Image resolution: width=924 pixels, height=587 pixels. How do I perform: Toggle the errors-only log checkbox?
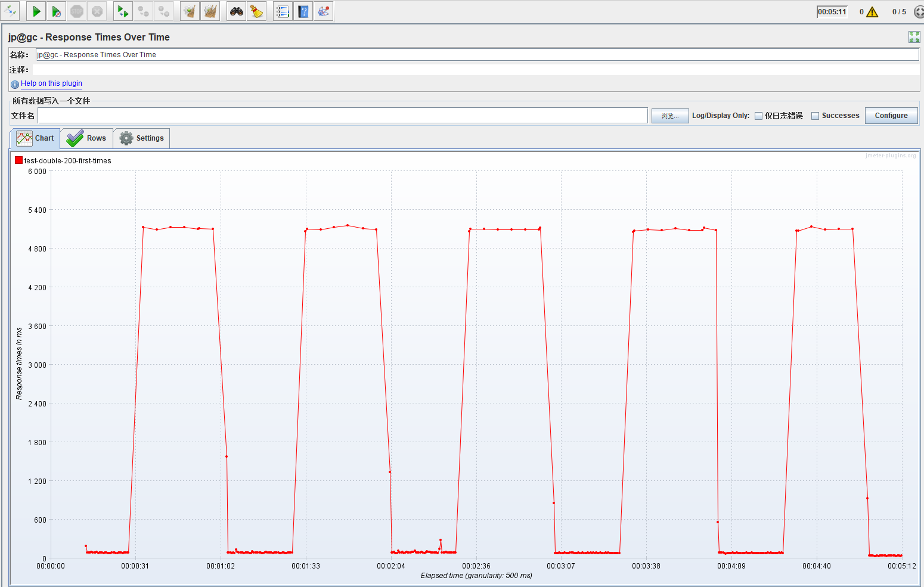758,116
